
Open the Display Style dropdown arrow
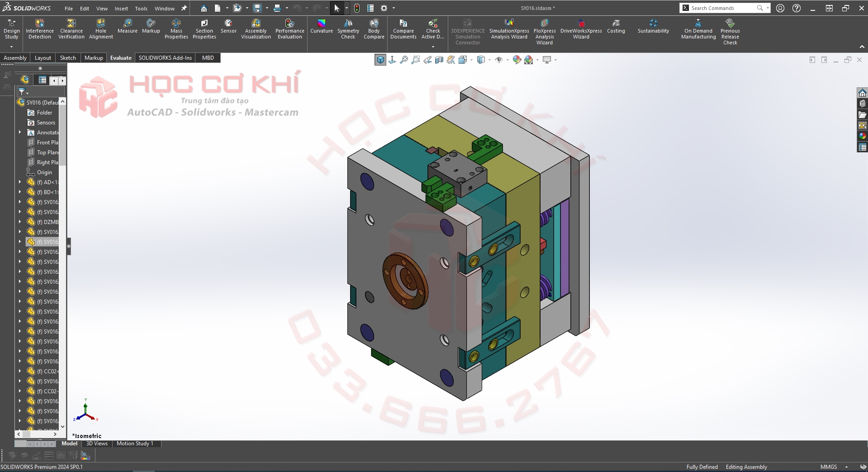pyautogui.click(x=489, y=60)
